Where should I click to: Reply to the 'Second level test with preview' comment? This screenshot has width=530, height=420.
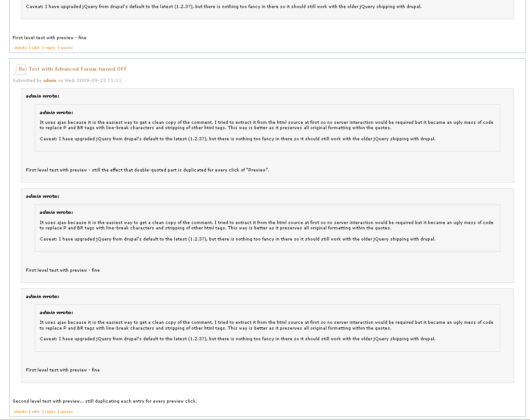50,412
